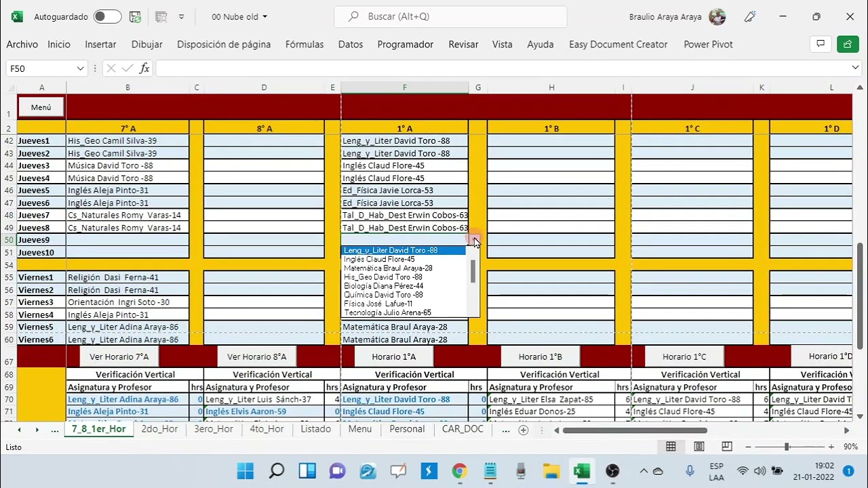Click the 90% zoom level text

click(x=850, y=447)
